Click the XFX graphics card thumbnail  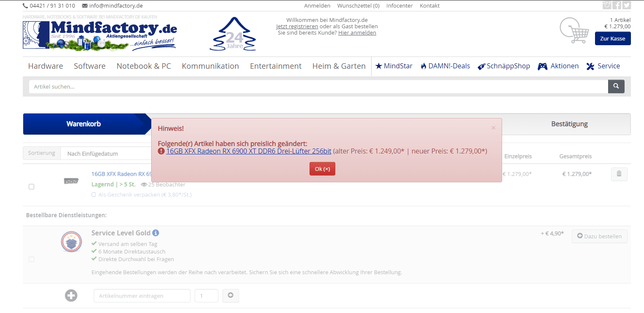click(71, 181)
